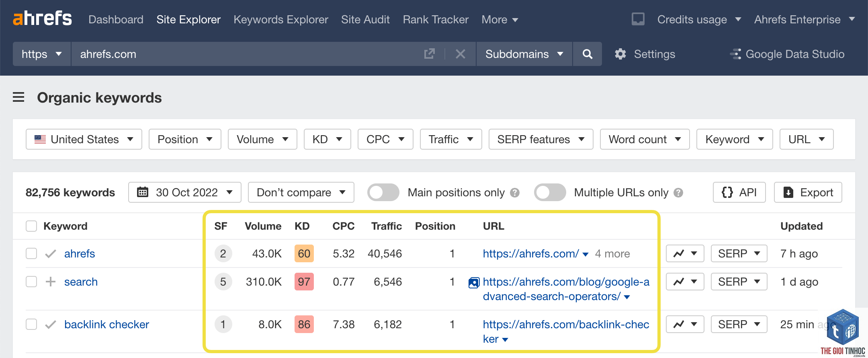Open target URL in new tab icon
868x358 pixels.
coord(429,54)
